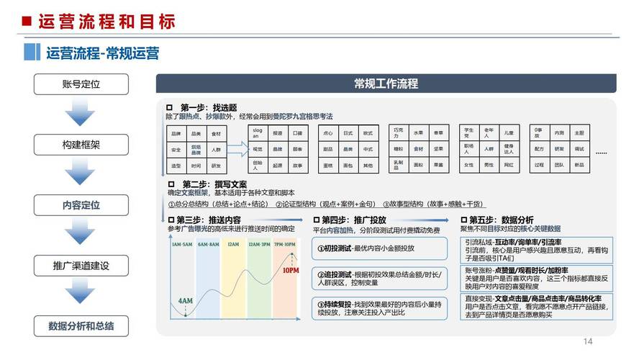This screenshot has height=360, width=644.
Task: Select the 第一步：找选题 heading
Action: click(x=209, y=108)
